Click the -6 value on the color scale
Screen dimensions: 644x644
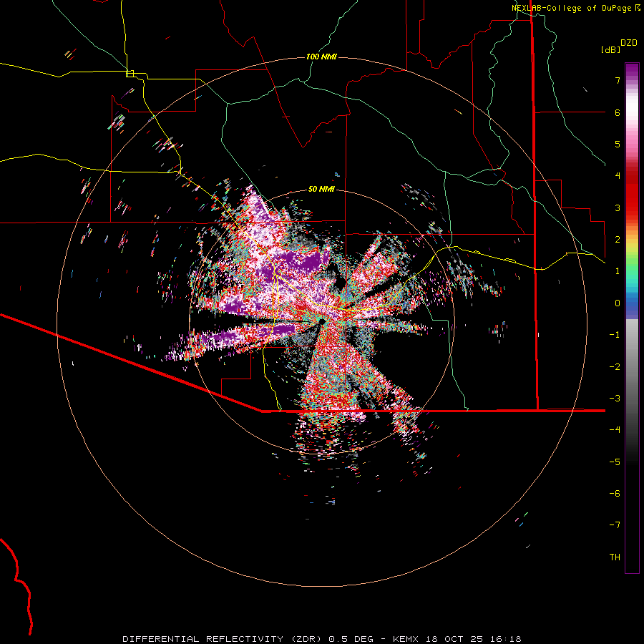tap(615, 494)
